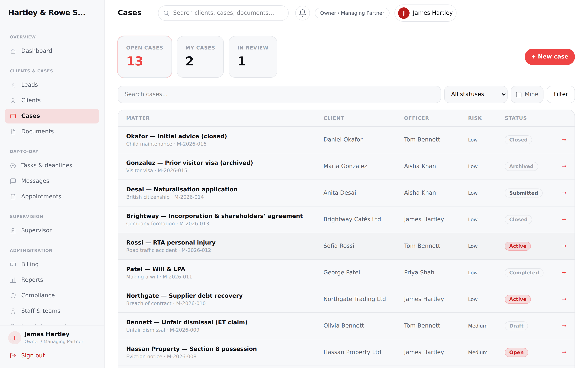Viewport: 588px width, 368px height.
Task: Open arrow for Brightway Incorporation row
Action: click(x=564, y=219)
